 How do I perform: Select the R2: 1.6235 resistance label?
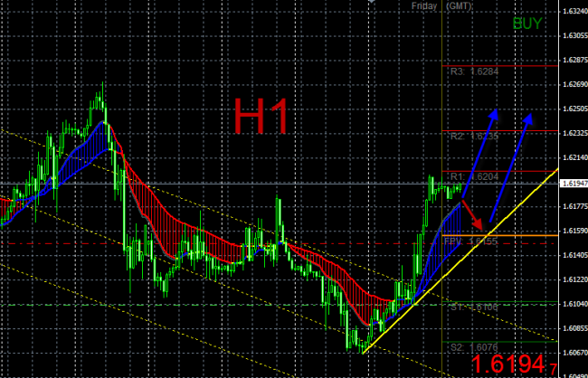(x=474, y=137)
